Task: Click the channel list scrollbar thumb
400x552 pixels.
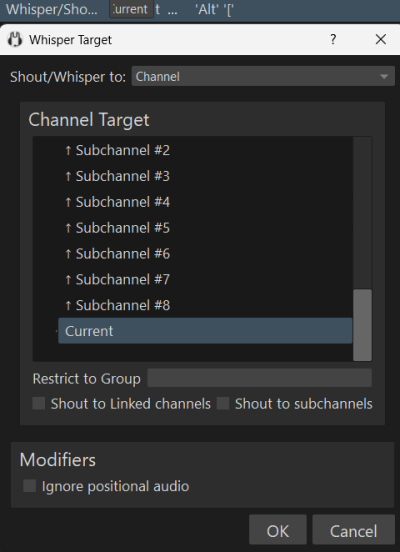Action: 362,325
